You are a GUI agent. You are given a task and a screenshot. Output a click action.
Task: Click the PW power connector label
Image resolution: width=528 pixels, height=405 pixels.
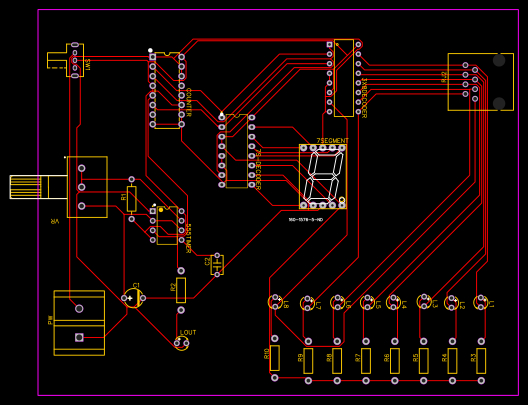(x=50, y=320)
